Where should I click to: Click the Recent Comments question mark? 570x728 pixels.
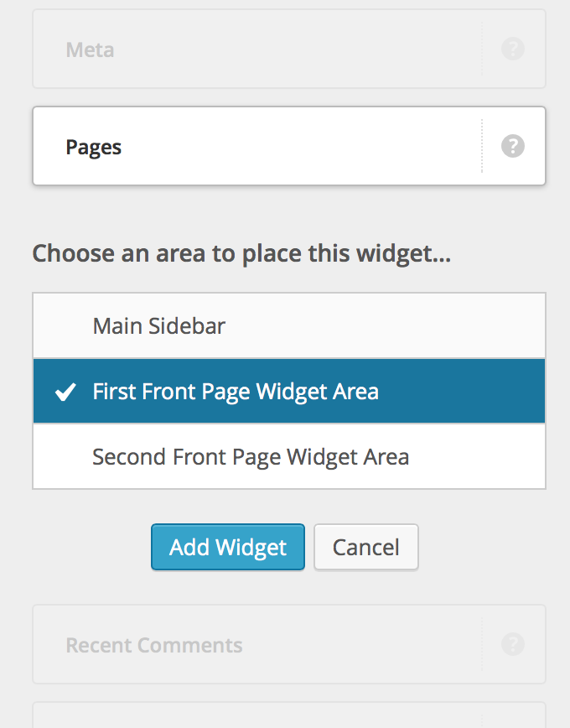point(512,644)
